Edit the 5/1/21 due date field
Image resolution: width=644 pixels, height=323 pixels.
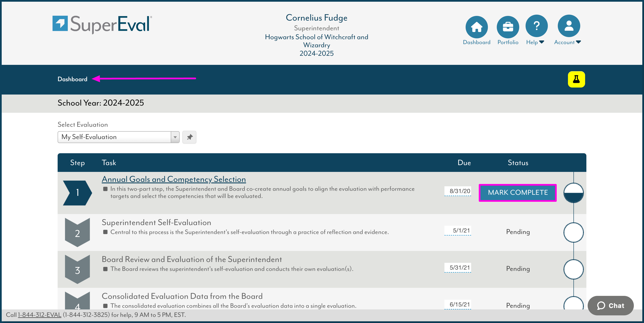[458, 230]
